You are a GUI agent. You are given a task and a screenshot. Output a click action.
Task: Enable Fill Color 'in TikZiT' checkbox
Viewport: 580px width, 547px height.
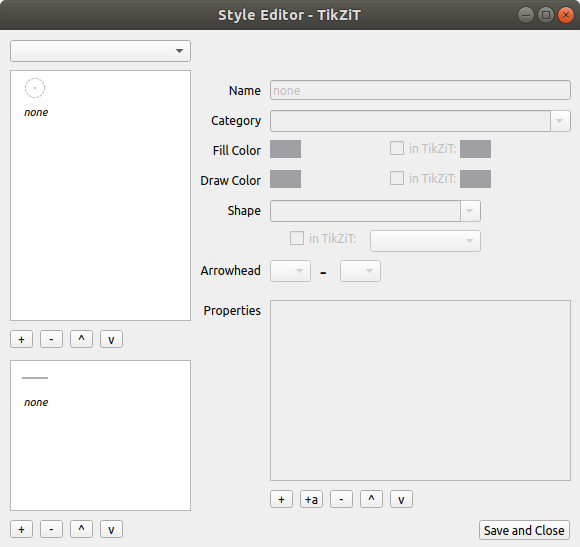(x=397, y=148)
